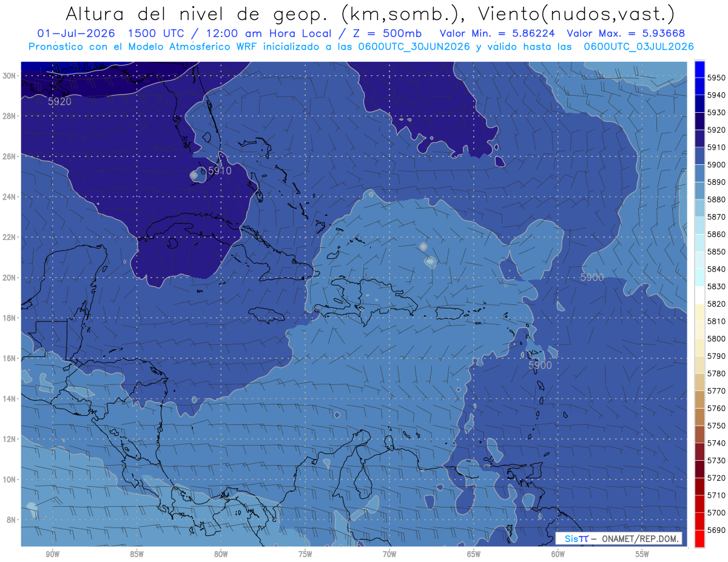The width and height of the screenshot is (728, 562).
Task: Click the 5700 color scale label
Action: (716, 513)
